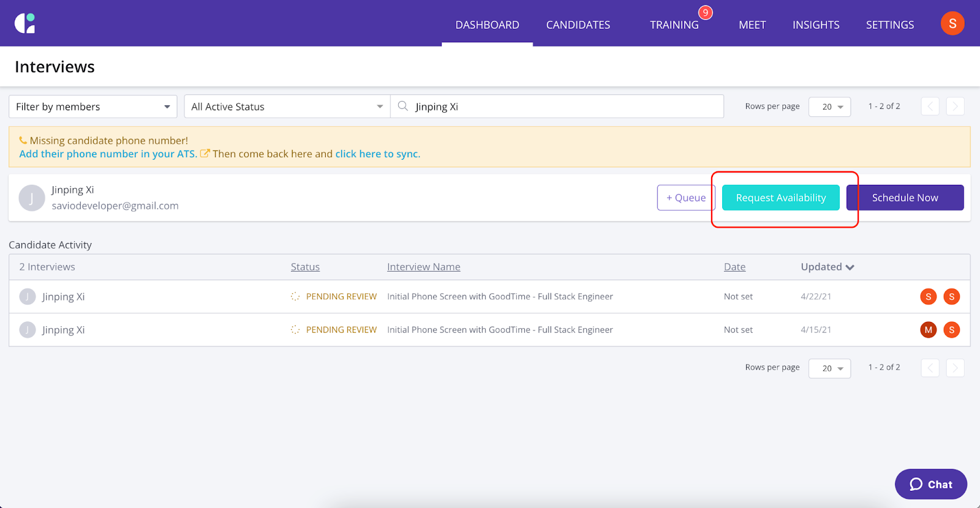Click the Training notification badge 9
The height and width of the screenshot is (508, 980).
706,12
